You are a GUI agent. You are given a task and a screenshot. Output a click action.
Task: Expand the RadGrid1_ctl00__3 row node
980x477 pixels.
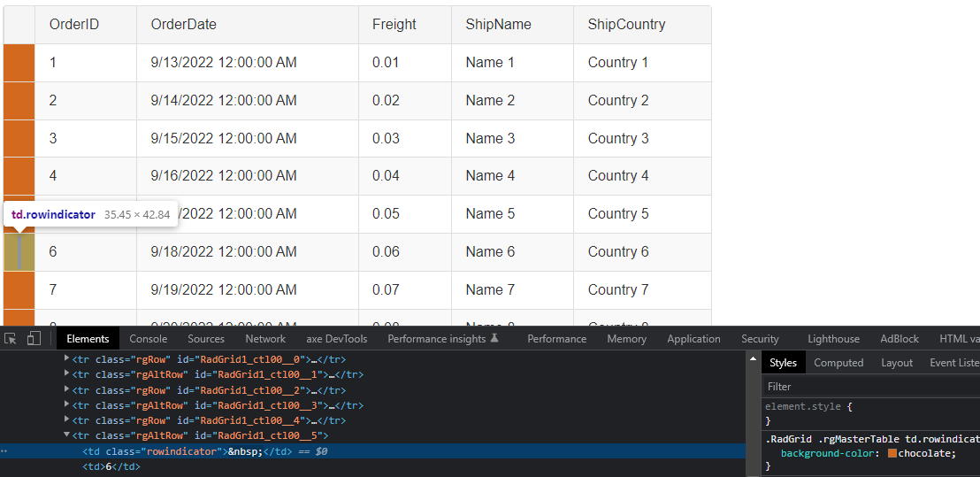[66, 405]
